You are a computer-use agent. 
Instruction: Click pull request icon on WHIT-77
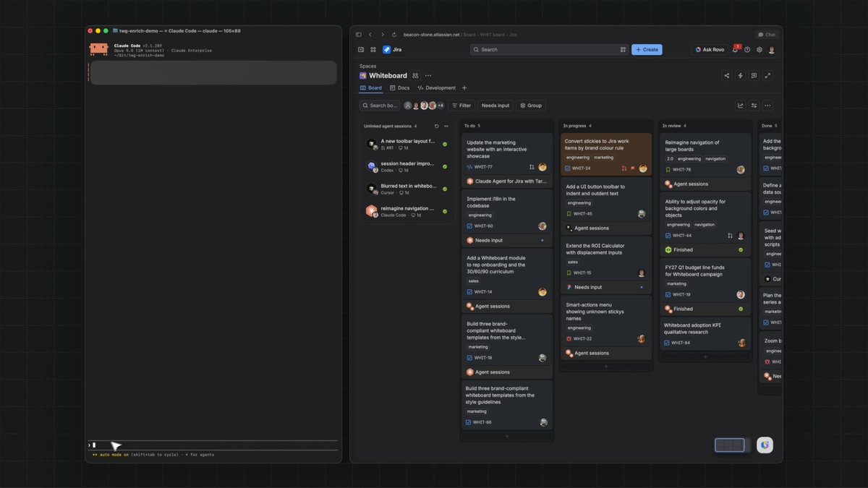532,167
